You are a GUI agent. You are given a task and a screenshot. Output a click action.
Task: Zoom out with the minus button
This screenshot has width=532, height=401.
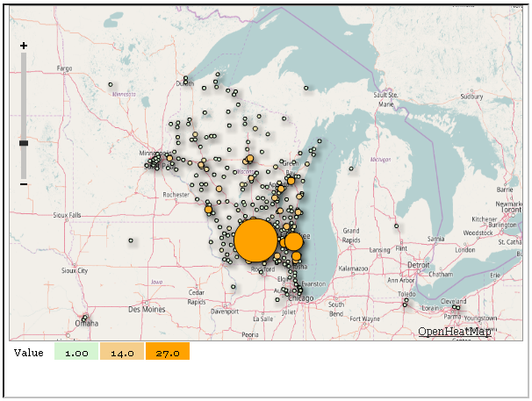click(x=24, y=184)
